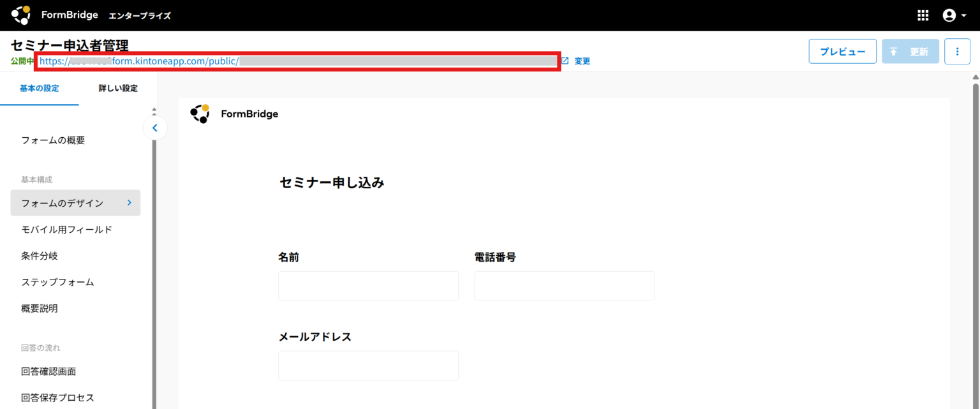
Task: Click the 更新 button
Action: [x=910, y=52]
